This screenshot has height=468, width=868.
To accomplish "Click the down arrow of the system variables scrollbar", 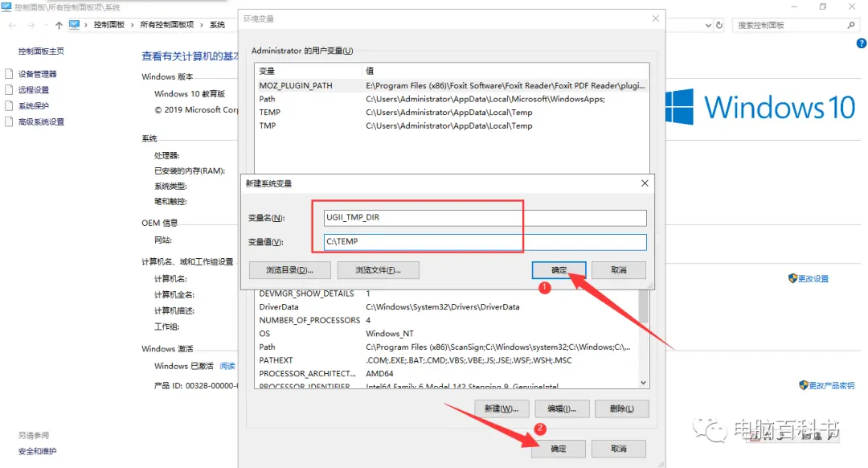I will point(643,383).
